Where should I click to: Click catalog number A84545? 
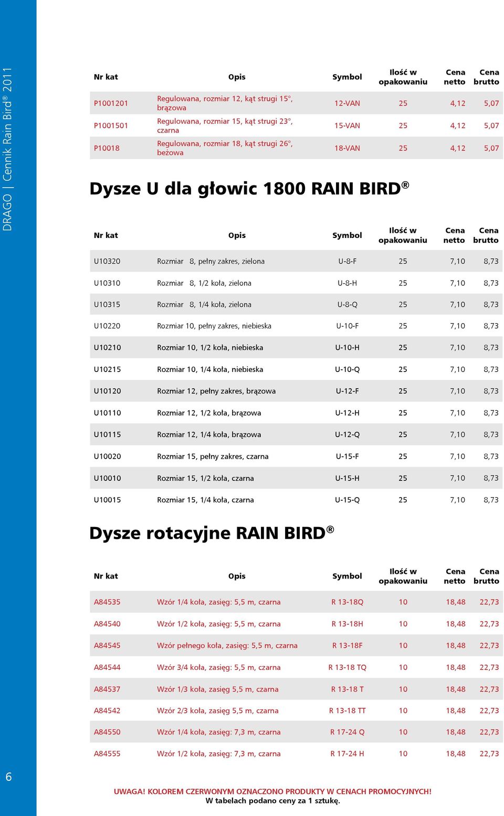point(107,646)
